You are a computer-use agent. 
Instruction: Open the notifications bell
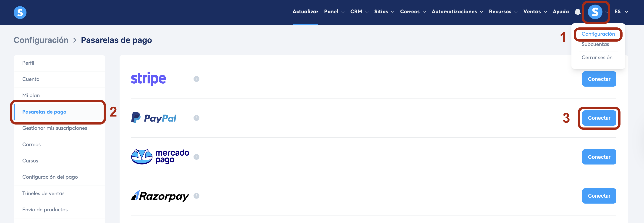(x=578, y=12)
